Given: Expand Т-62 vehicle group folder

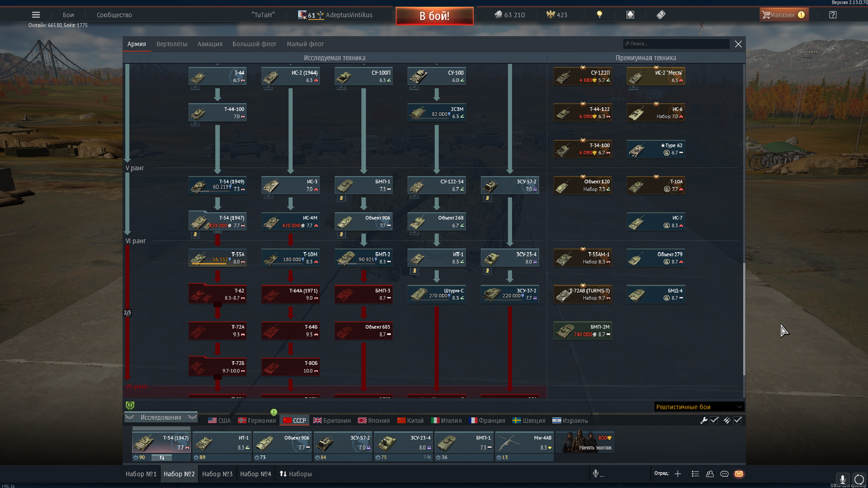Looking at the screenshot, I should tap(218, 305).
